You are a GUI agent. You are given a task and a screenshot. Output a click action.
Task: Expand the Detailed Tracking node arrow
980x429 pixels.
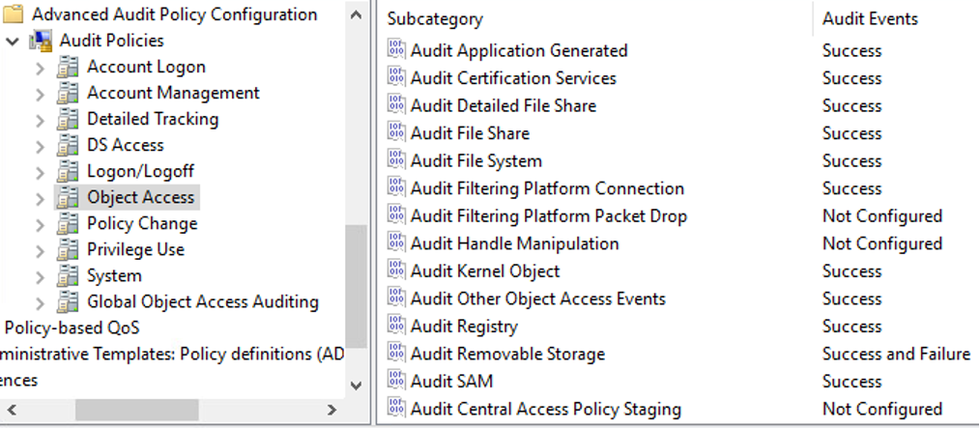point(40,120)
